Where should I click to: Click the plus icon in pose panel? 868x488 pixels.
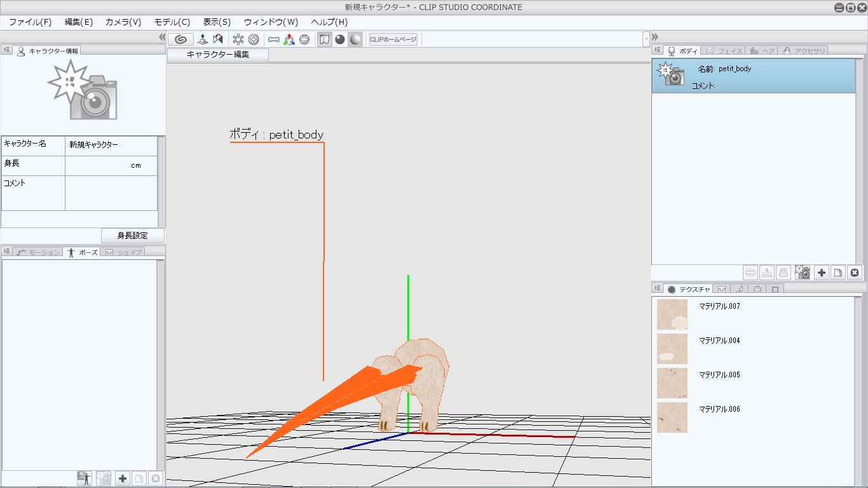point(123,478)
